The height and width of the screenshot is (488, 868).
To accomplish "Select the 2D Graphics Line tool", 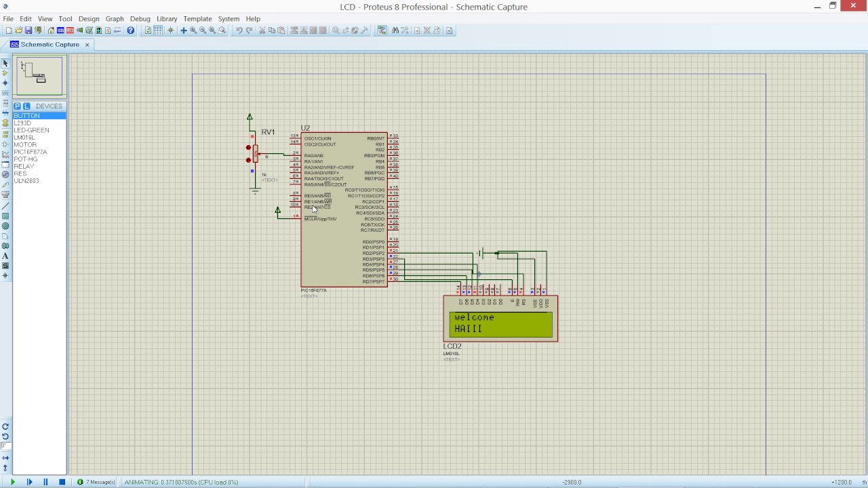I will click(5, 206).
